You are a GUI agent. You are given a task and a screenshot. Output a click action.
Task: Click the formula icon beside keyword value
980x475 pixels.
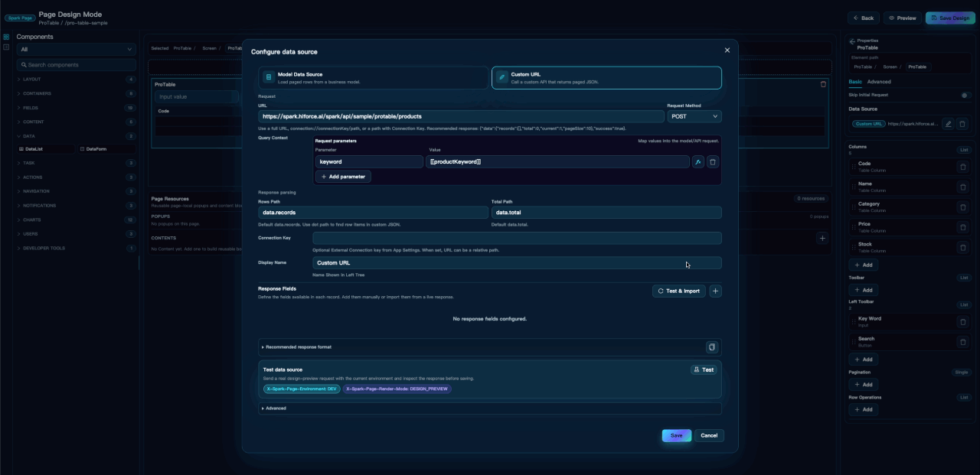(697, 162)
